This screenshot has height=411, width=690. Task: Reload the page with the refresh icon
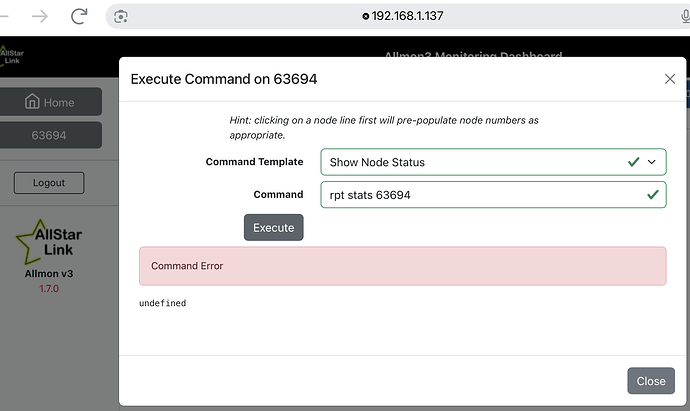pyautogui.click(x=79, y=16)
